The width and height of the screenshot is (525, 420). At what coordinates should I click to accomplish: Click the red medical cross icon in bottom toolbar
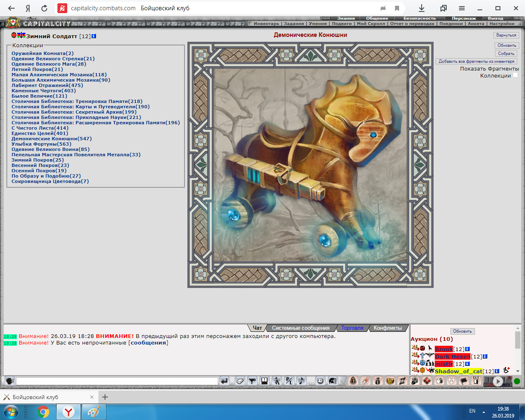point(427,381)
